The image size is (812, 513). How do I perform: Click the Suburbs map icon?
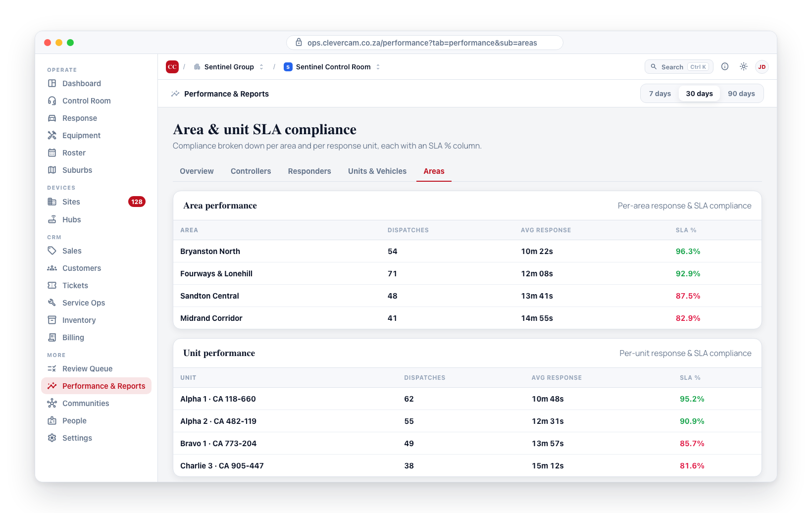click(52, 170)
